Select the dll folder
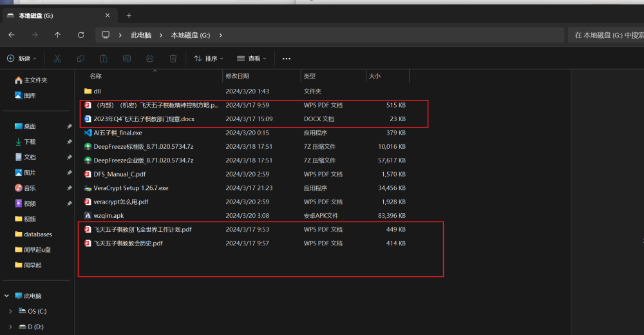Screen dimensions: 644x335 97,91
